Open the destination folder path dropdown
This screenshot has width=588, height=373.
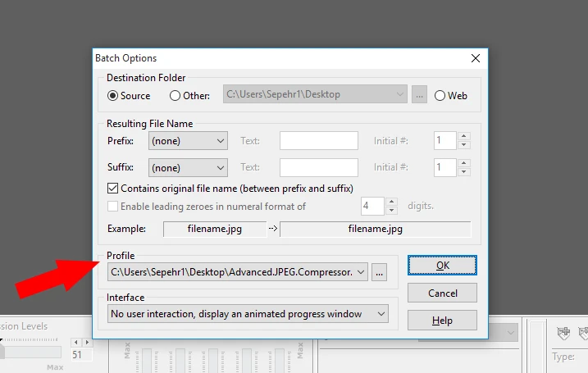[315, 94]
